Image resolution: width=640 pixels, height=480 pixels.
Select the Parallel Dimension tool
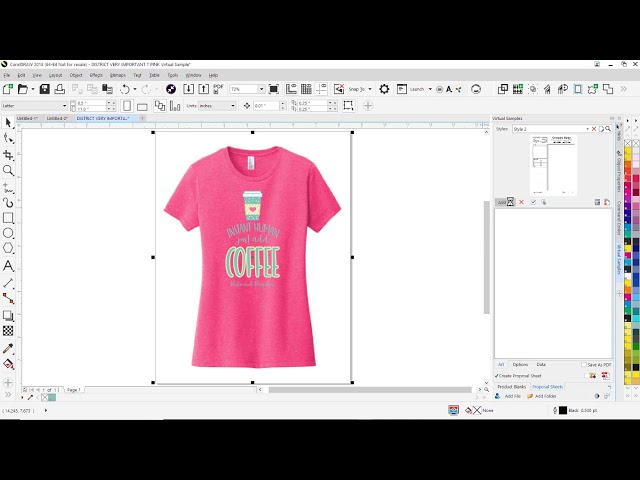8,282
